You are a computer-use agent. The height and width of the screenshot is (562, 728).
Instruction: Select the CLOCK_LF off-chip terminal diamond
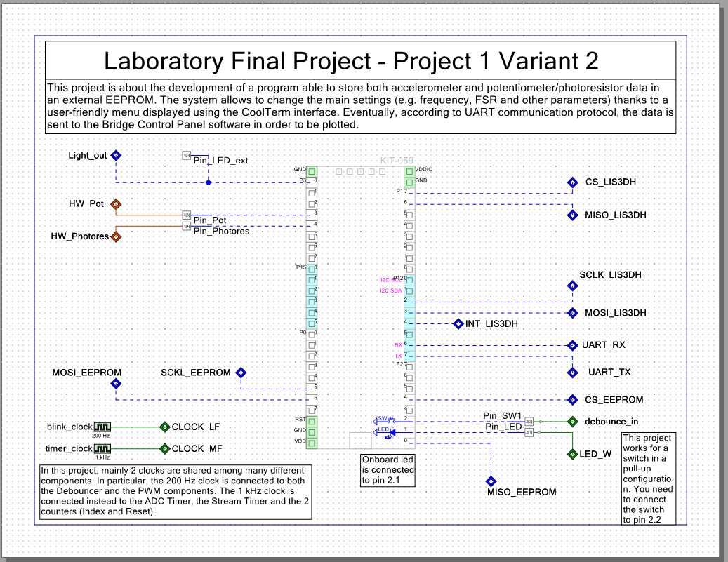pos(165,427)
